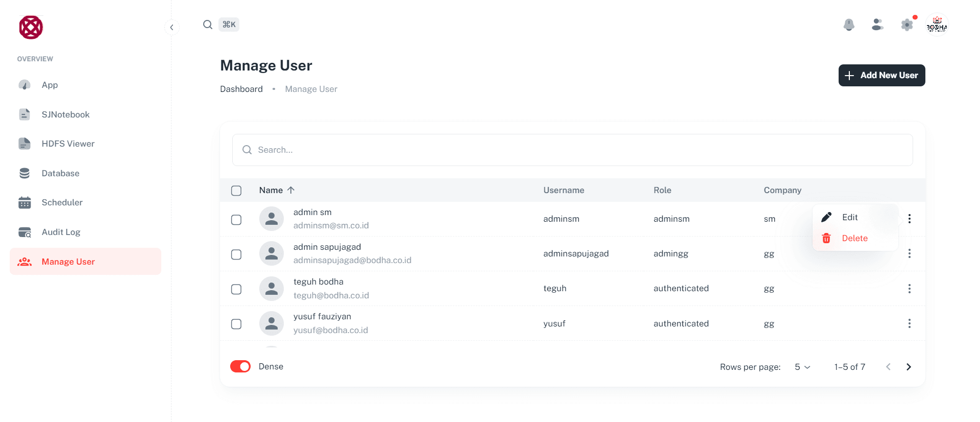Image resolution: width=980 pixels, height=422 pixels.
Task: Open global search with magnifier icon
Action: coord(207,25)
